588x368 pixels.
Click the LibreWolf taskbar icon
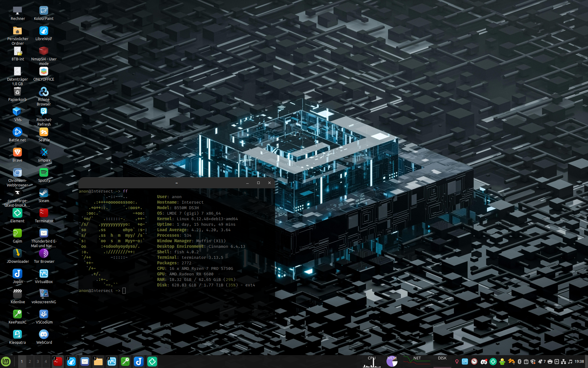pyautogui.click(x=71, y=362)
